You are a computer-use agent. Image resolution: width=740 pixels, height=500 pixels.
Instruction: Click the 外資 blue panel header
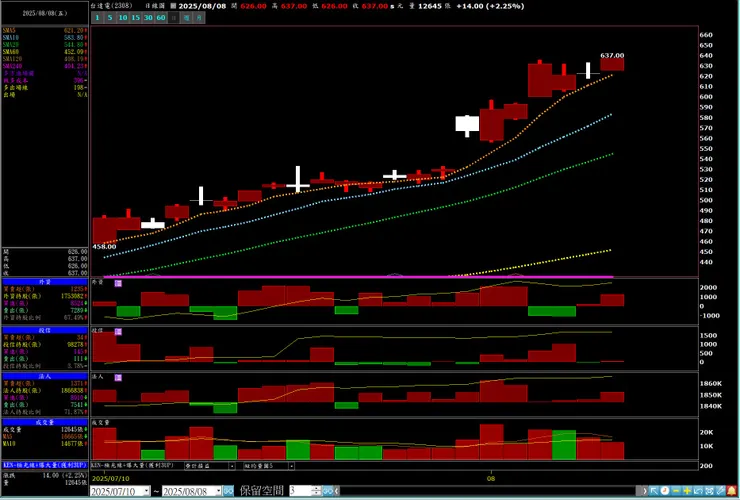[45, 282]
